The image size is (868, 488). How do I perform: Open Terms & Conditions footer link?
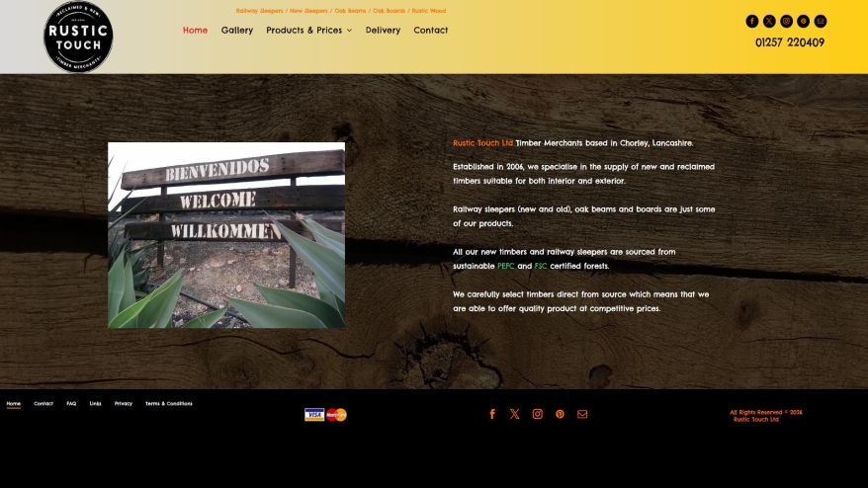[x=169, y=403]
